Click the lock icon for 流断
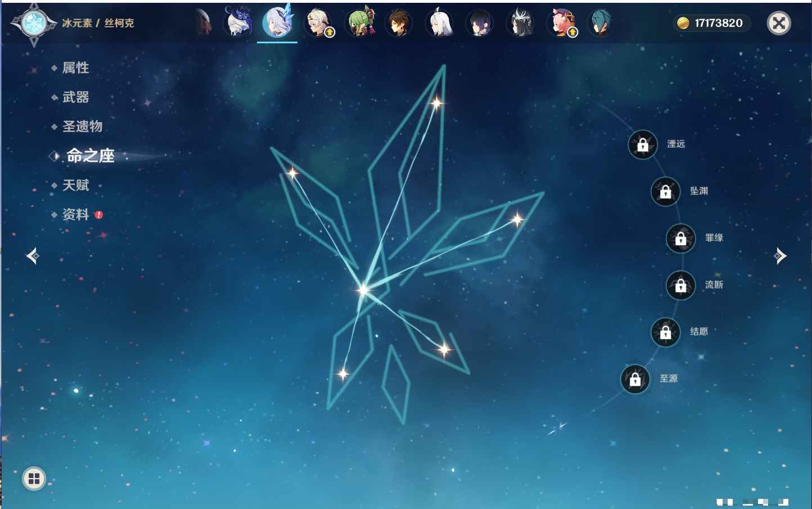 pos(681,286)
